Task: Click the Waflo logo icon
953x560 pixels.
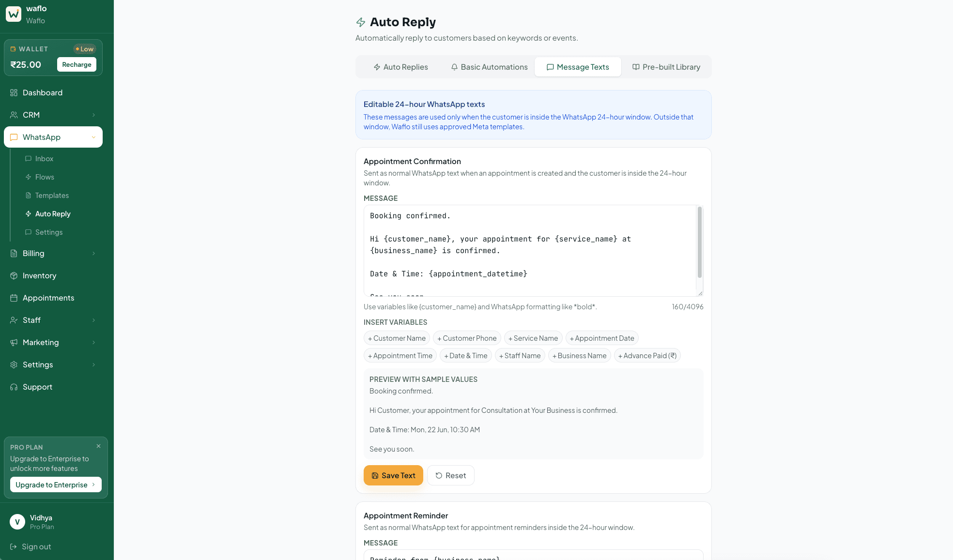Action: coord(14,14)
